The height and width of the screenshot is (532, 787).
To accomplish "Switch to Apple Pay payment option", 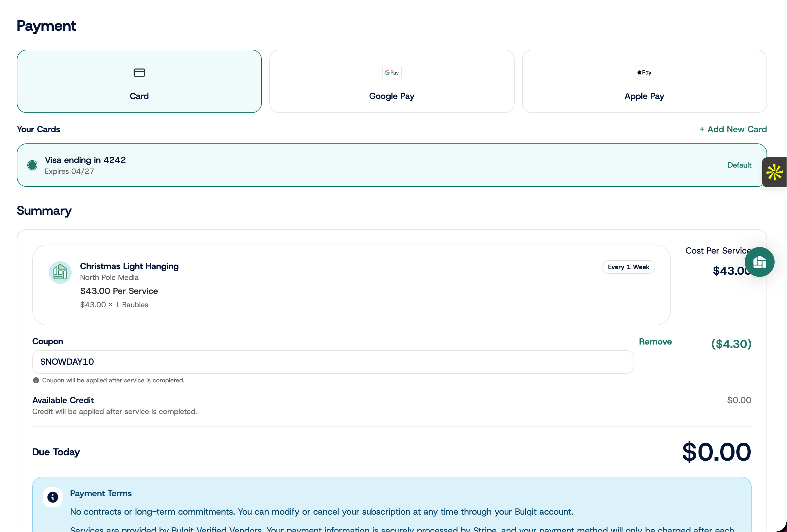I will tap(644, 81).
